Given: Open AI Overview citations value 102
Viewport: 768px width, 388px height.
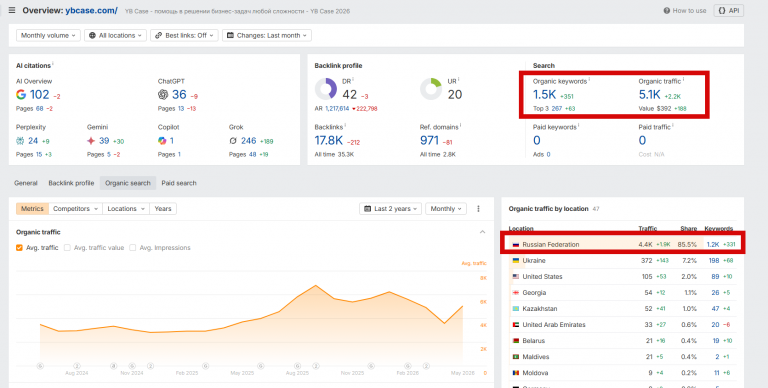Looking at the screenshot, I should (x=40, y=94).
